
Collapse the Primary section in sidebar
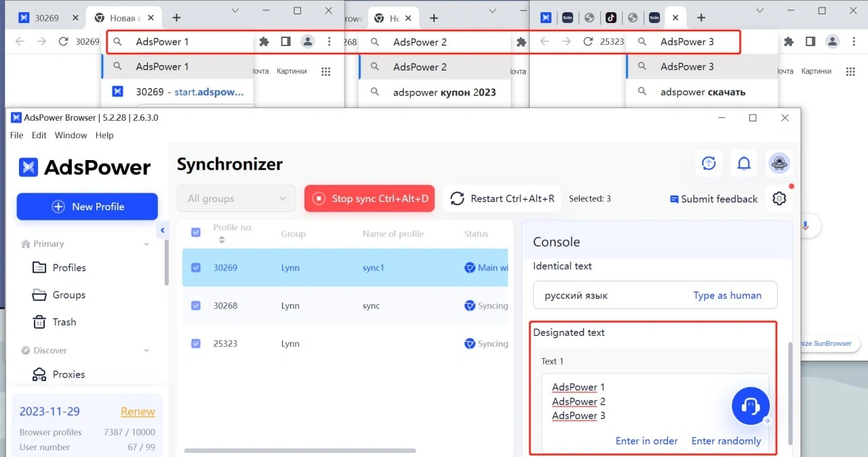coord(146,244)
